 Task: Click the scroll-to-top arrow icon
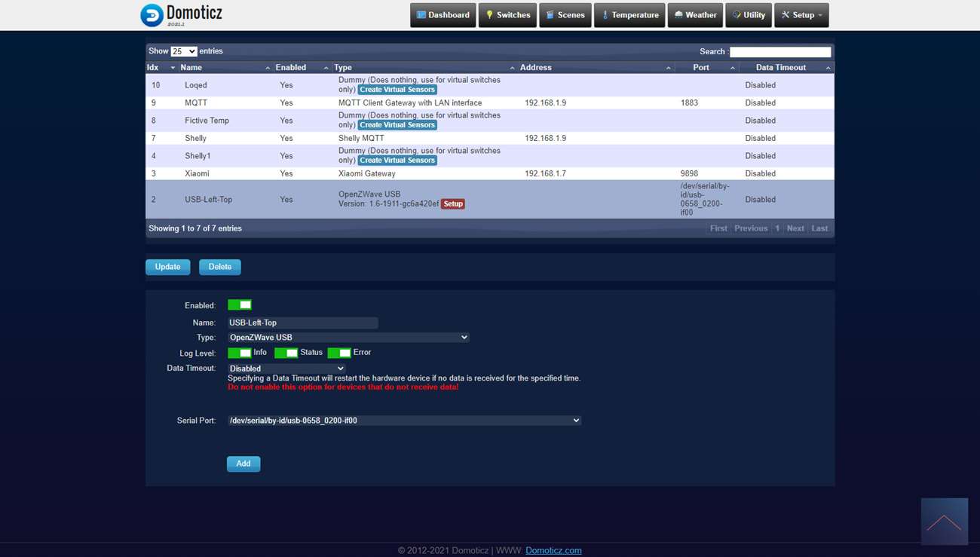(944, 522)
